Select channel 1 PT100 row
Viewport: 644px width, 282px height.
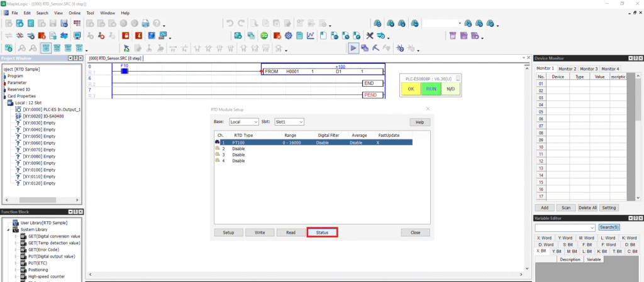313,142
